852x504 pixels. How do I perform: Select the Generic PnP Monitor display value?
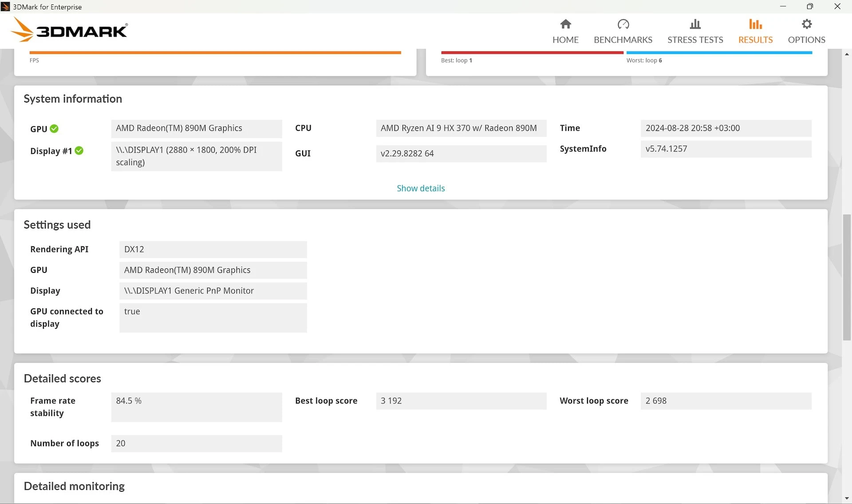point(213,291)
